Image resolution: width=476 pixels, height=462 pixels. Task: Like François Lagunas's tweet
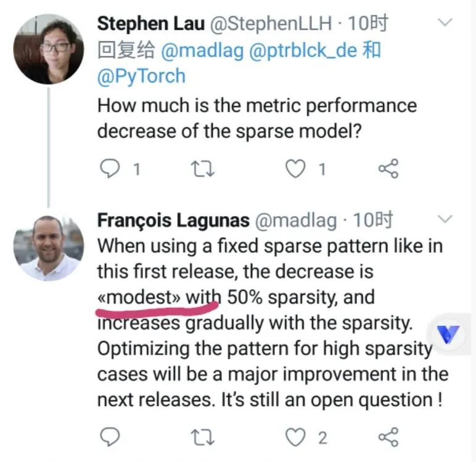point(297,437)
